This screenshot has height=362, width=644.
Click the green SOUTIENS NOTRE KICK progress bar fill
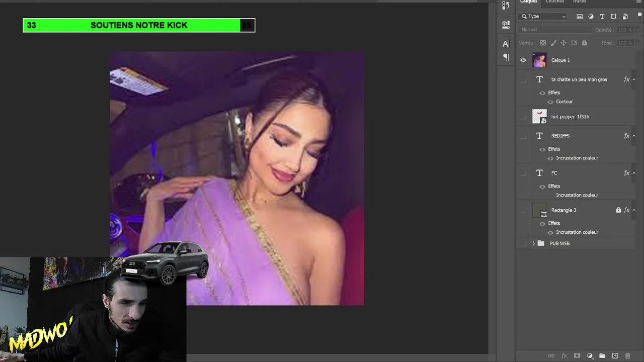pos(132,25)
